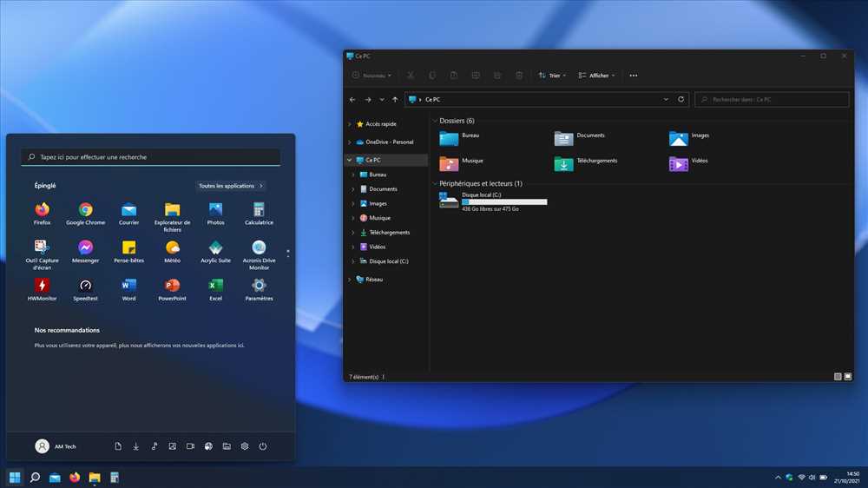Viewport: 868px width, 488px height.
Task: Expand Accès rapide in navigation pane
Action: tap(349, 124)
